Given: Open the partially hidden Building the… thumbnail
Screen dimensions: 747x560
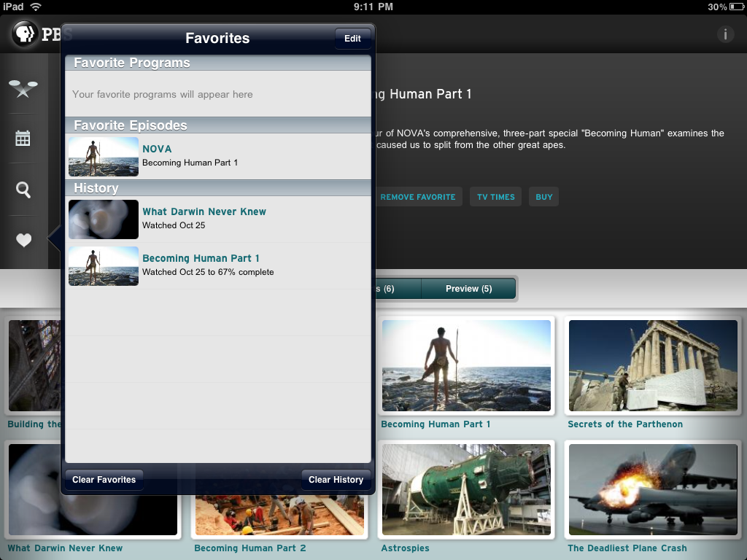Looking at the screenshot, I should point(34,365).
